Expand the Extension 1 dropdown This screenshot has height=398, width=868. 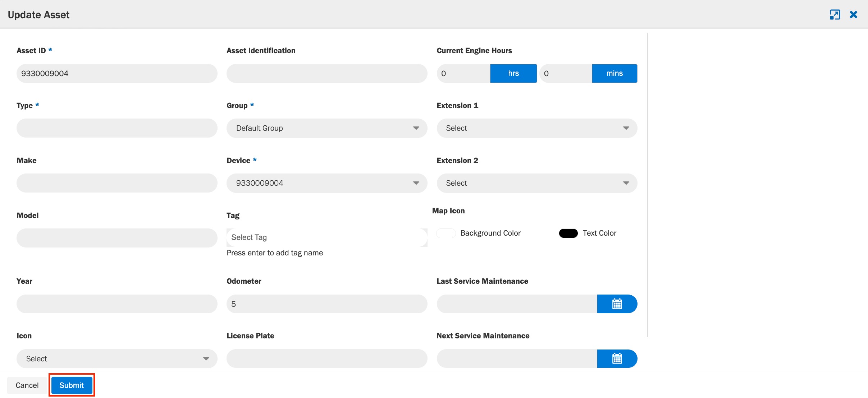click(x=537, y=128)
